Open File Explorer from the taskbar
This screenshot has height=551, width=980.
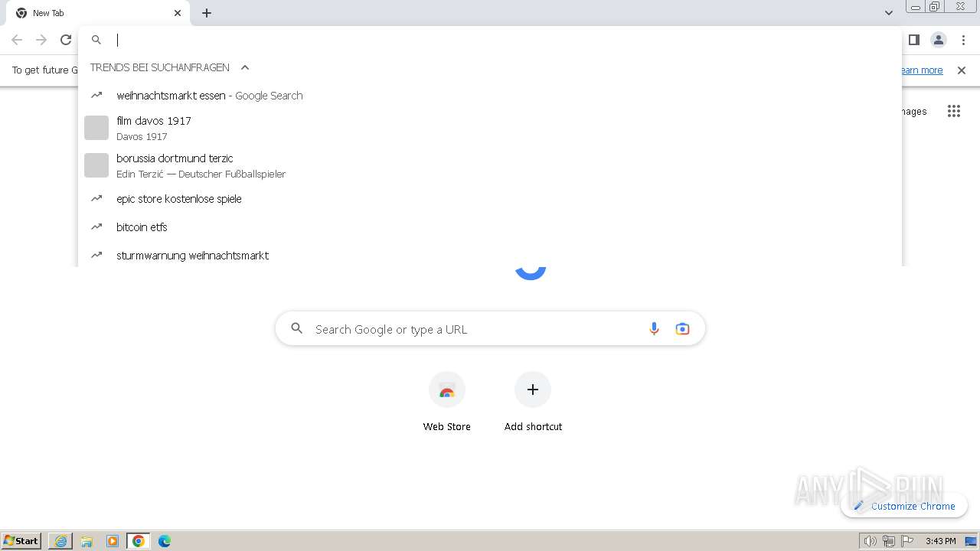pos(87,541)
